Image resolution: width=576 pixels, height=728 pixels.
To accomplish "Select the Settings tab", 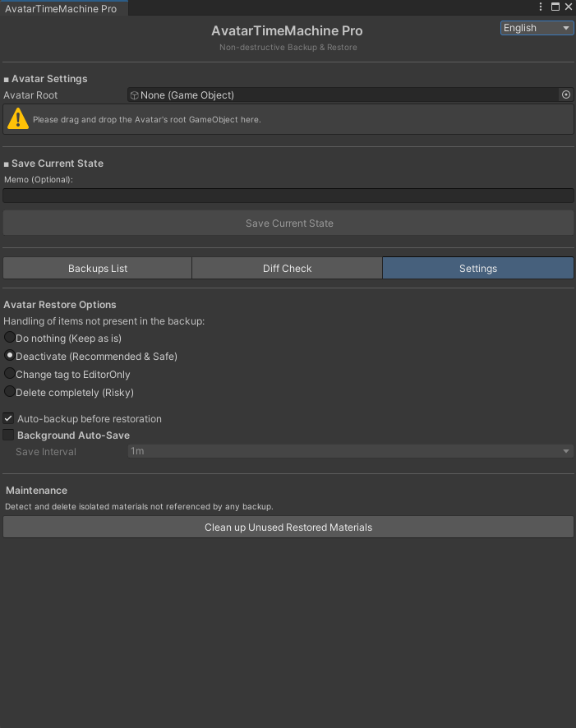I will [478, 269].
